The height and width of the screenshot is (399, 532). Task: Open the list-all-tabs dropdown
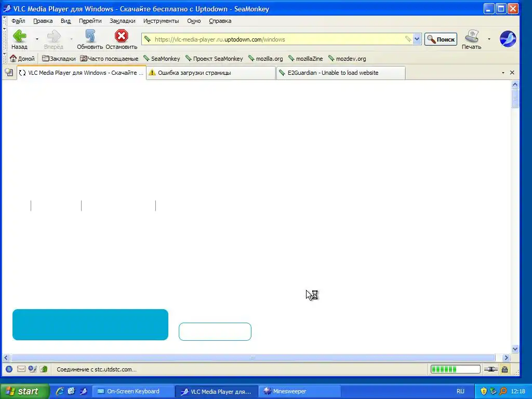[x=503, y=73]
